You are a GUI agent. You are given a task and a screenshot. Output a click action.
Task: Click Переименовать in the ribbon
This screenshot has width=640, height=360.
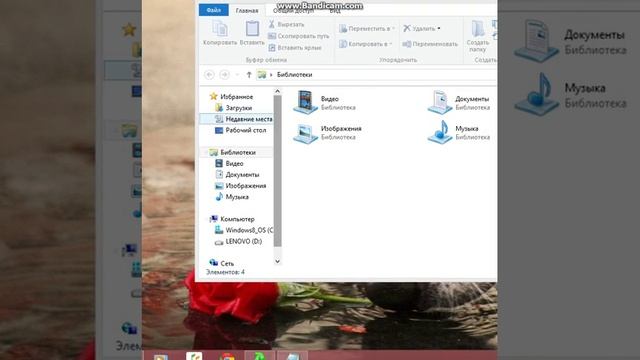[x=430, y=44]
